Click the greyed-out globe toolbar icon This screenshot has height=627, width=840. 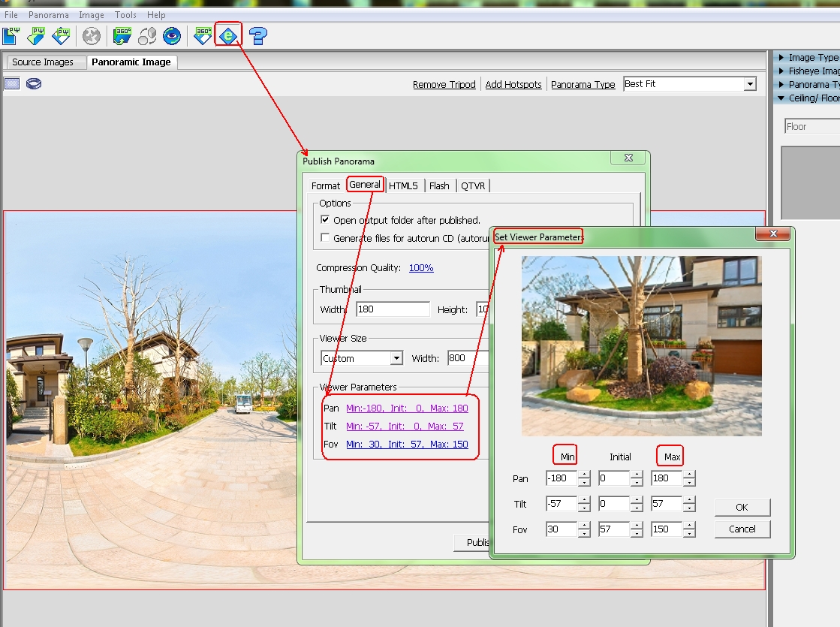point(92,35)
